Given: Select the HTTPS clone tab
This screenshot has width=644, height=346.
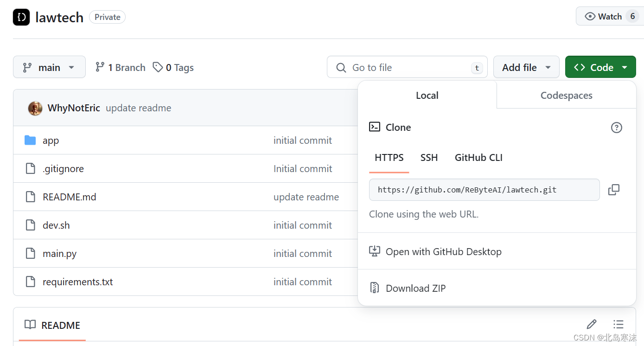Looking at the screenshot, I should 389,158.
